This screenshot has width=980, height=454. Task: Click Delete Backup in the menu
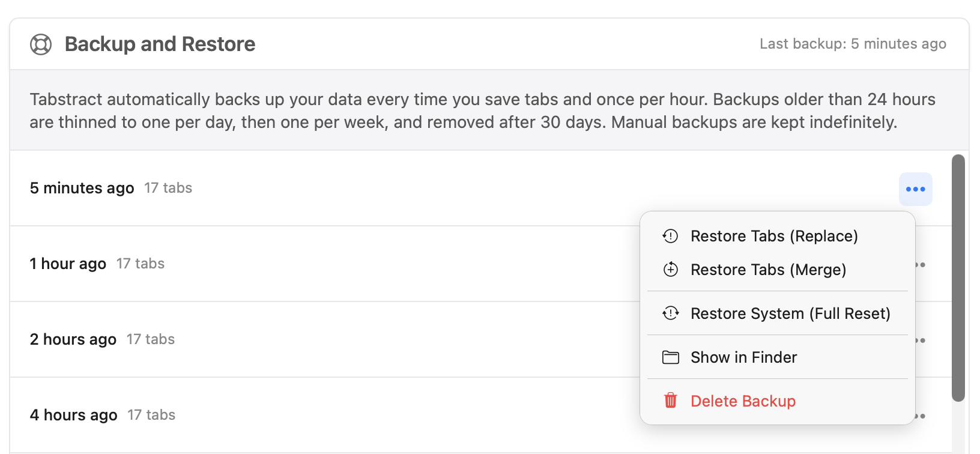pos(743,401)
